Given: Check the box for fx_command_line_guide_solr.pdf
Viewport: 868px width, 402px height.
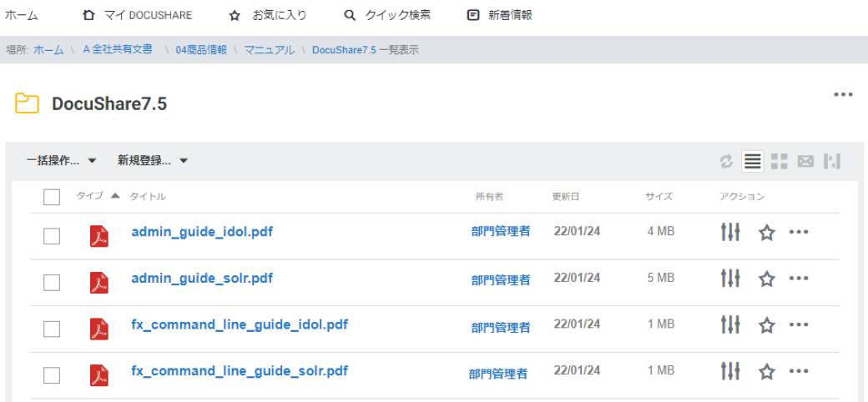Looking at the screenshot, I should click(x=52, y=375).
